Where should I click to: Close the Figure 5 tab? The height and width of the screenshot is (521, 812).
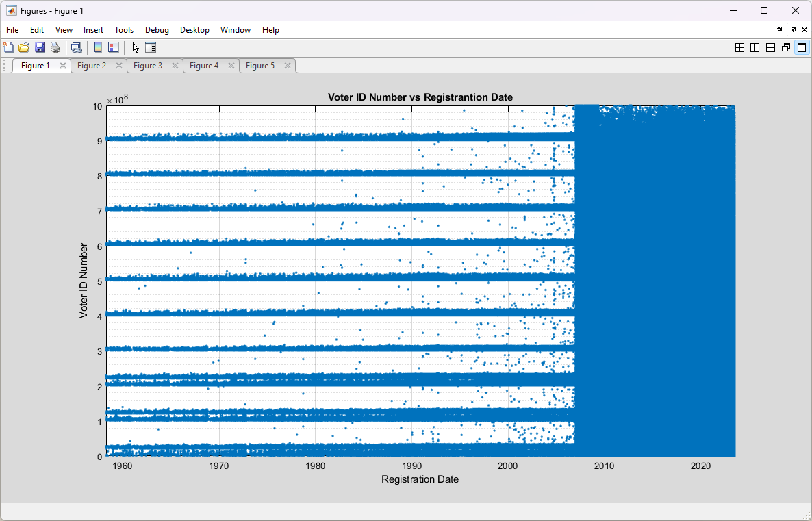point(288,66)
